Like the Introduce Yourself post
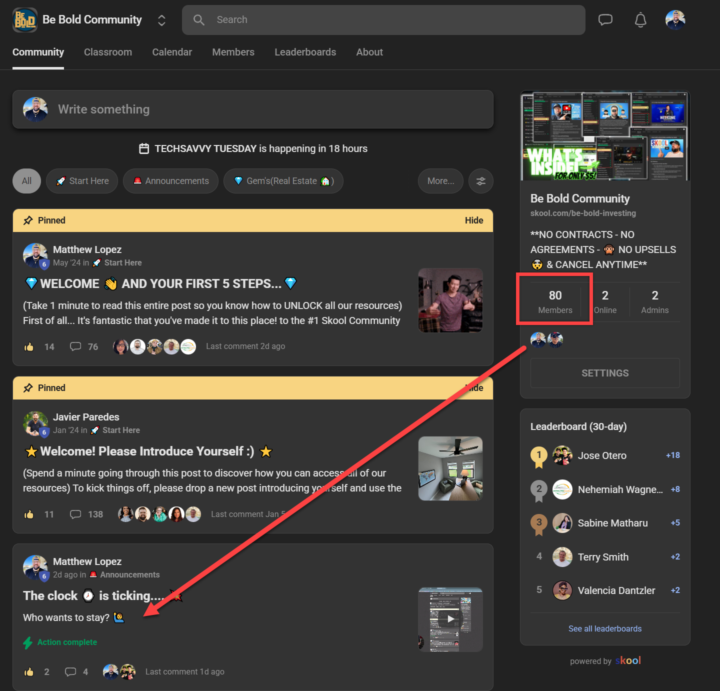This screenshot has height=691, width=720. point(29,514)
